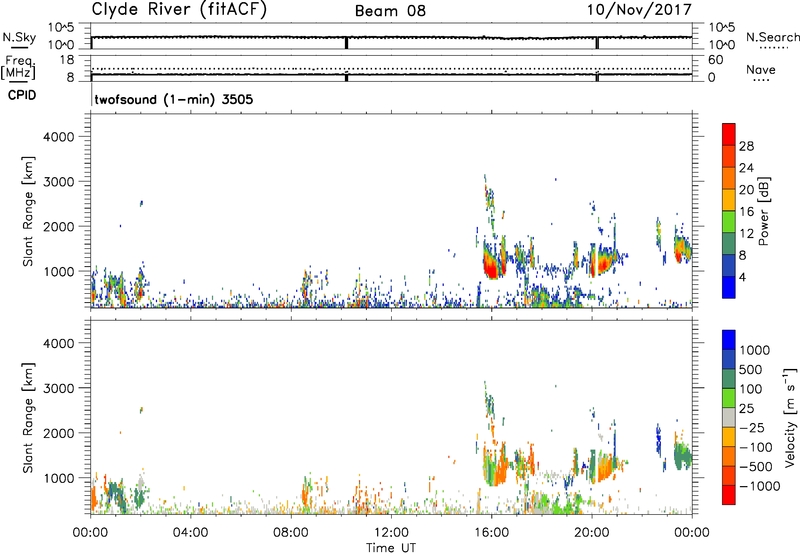Viewport: 800px width, 554px height.
Task: Click the "4" tick on the Power color bar
Action: 743,278
